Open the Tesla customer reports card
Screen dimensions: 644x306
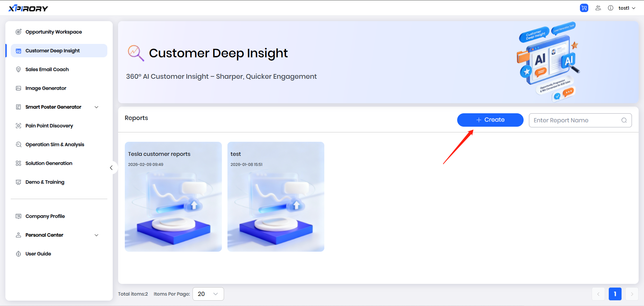click(x=173, y=197)
